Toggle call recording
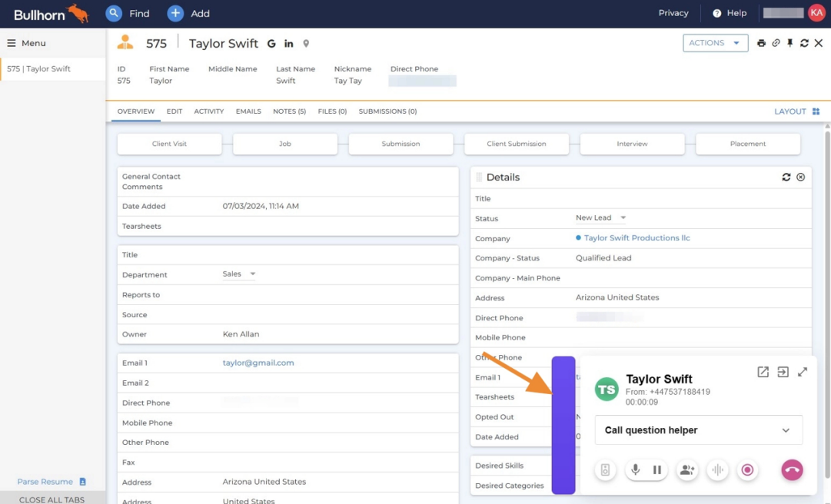The image size is (831, 504). coord(747,469)
